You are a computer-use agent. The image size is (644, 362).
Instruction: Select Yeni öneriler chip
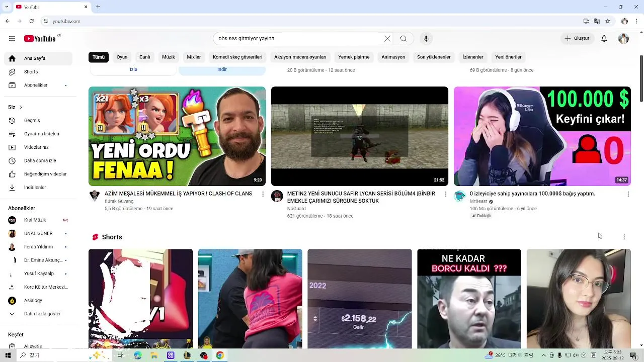coord(508,57)
